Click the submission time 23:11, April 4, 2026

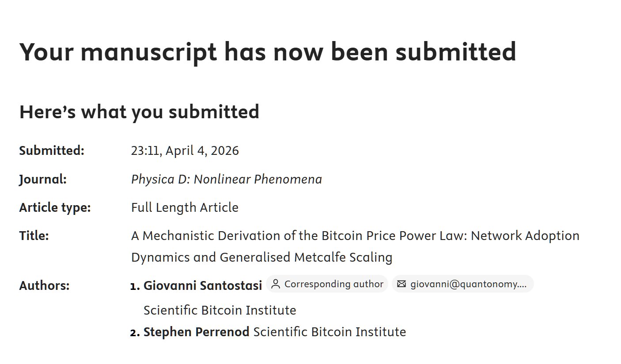pyautogui.click(x=185, y=151)
